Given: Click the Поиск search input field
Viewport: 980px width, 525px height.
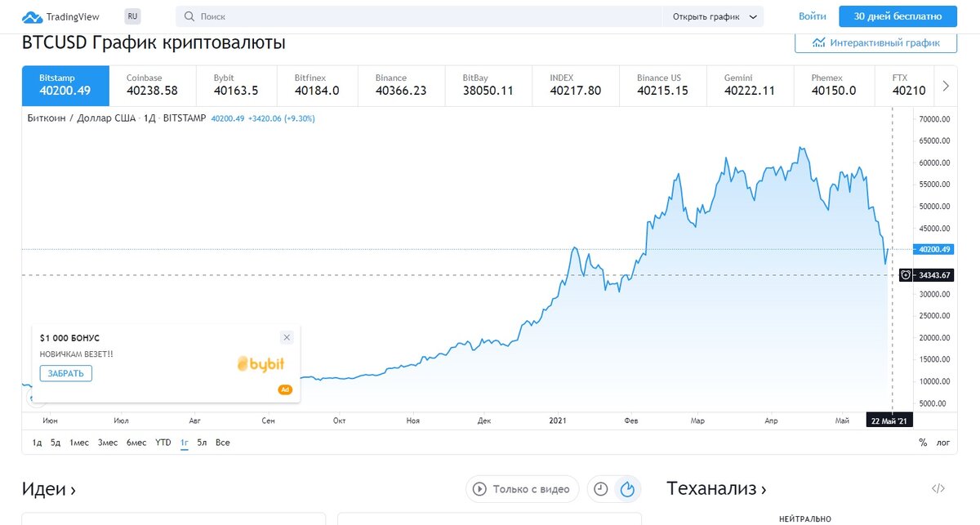Looking at the screenshot, I should 425,16.
